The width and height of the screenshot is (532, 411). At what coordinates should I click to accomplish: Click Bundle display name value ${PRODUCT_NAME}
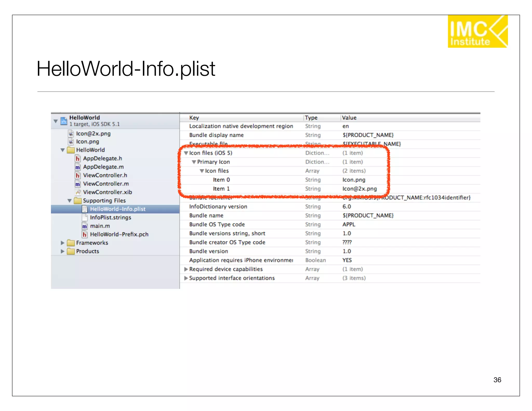[368, 135]
